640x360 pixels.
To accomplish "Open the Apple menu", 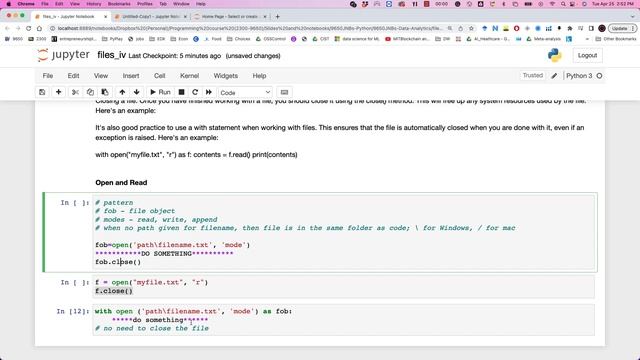I will pyautogui.click(x=8, y=4).
